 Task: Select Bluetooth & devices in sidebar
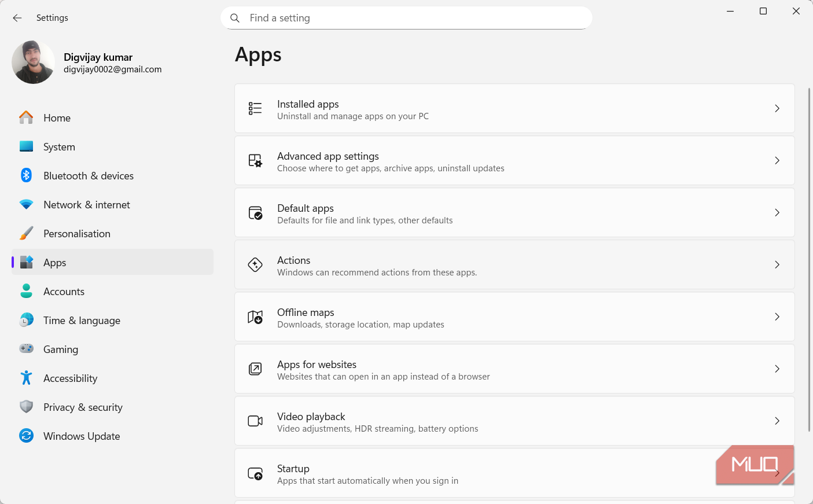click(x=112, y=175)
